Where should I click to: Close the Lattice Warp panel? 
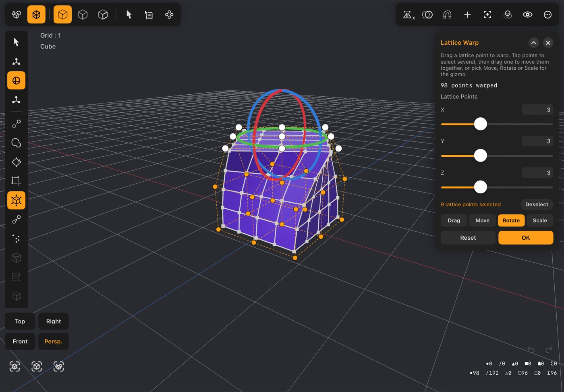tap(548, 43)
